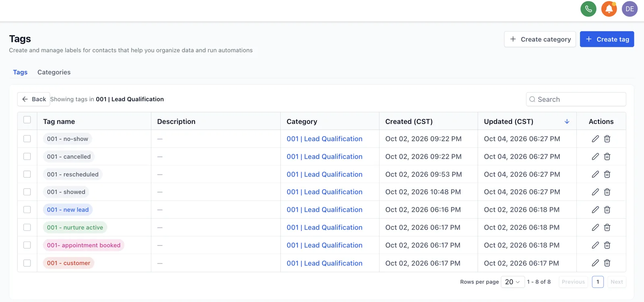Open category link in '001 - cancelled' row
The image size is (644, 302).
click(324, 157)
